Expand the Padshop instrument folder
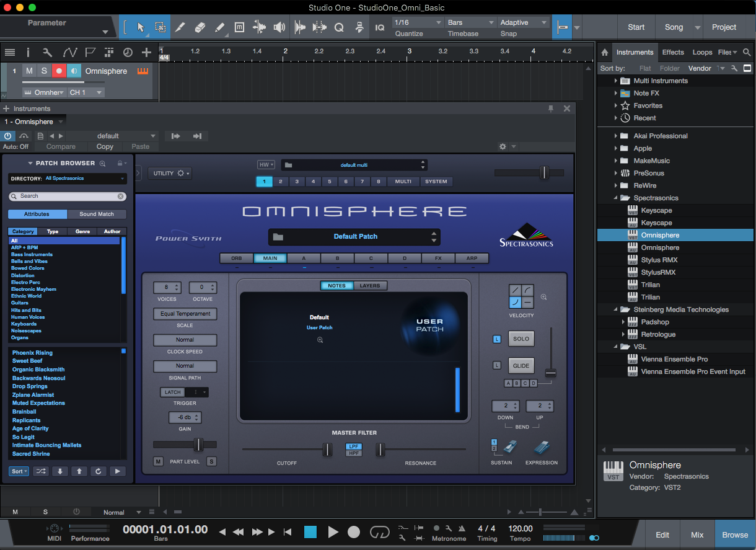 pyautogui.click(x=623, y=322)
